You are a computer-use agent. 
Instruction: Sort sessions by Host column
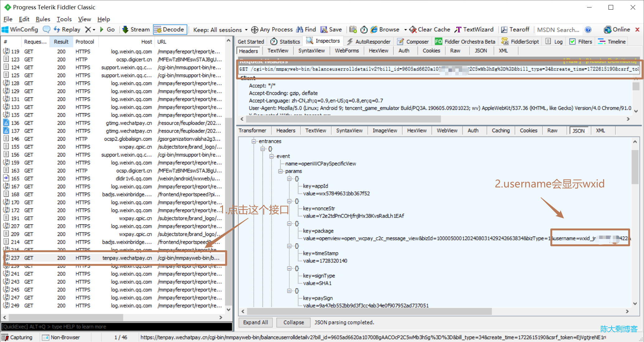(x=127, y=42)
